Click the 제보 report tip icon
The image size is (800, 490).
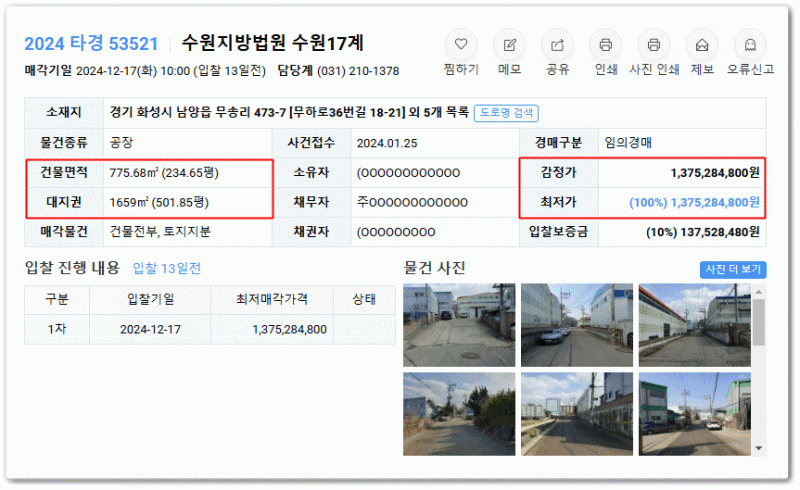pyautogui.click(x=702, y=45)
